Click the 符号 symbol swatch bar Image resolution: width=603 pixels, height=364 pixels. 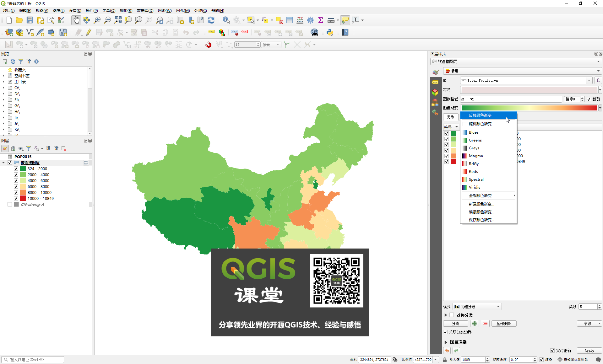pyautogui.click(x=529, y=90)
